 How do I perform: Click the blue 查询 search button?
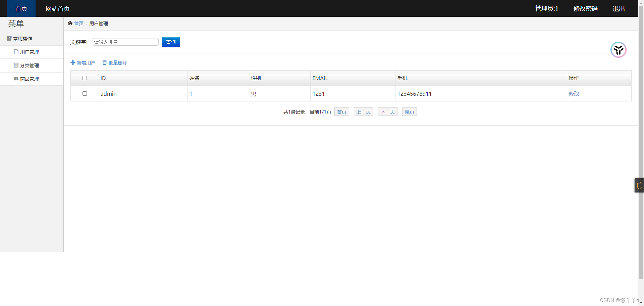click(171, 42)
